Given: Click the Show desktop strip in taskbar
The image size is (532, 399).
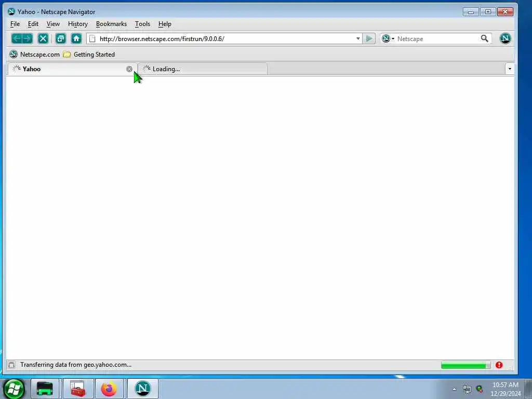Looking at the screenshot, I should [x=528, y=389].
